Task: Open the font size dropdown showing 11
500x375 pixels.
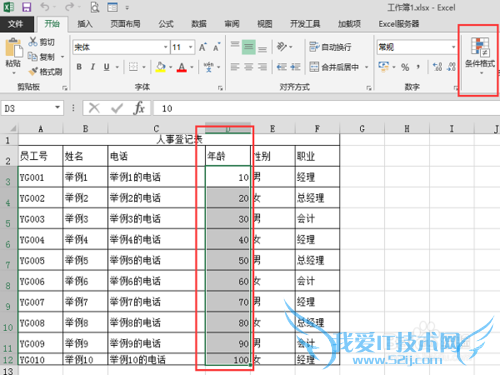Action: tap(191, 47)
